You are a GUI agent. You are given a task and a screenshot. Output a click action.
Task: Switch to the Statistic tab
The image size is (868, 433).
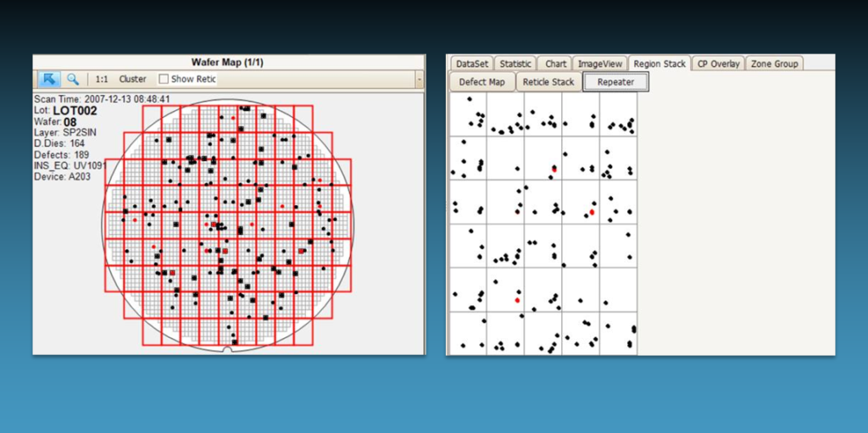tap(515, 64)
